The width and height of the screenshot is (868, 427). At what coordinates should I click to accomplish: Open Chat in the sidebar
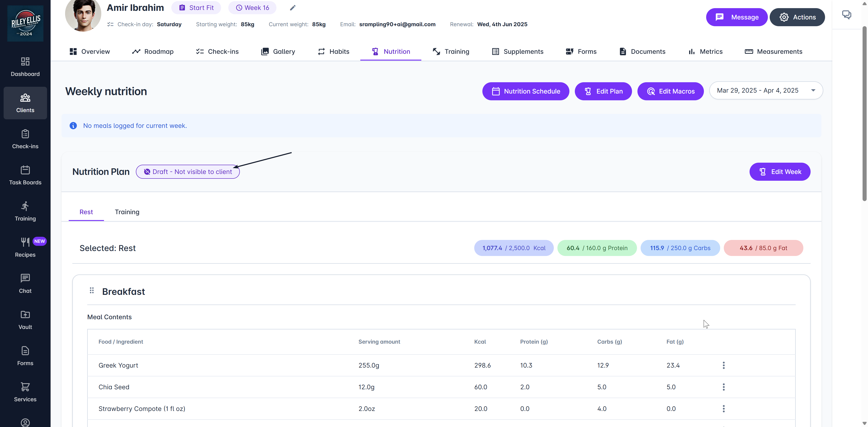point(25,284)
